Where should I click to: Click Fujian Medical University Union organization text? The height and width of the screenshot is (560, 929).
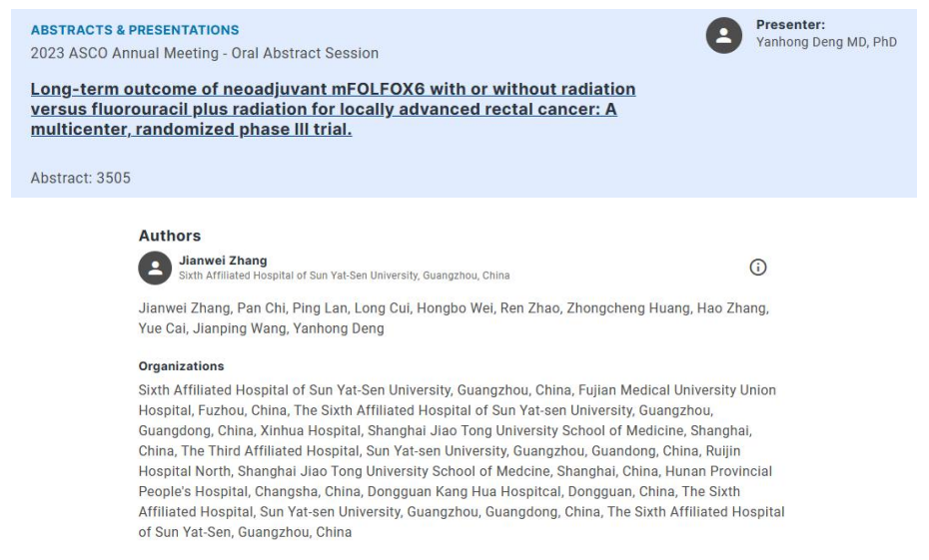click(x=677, y=390)
